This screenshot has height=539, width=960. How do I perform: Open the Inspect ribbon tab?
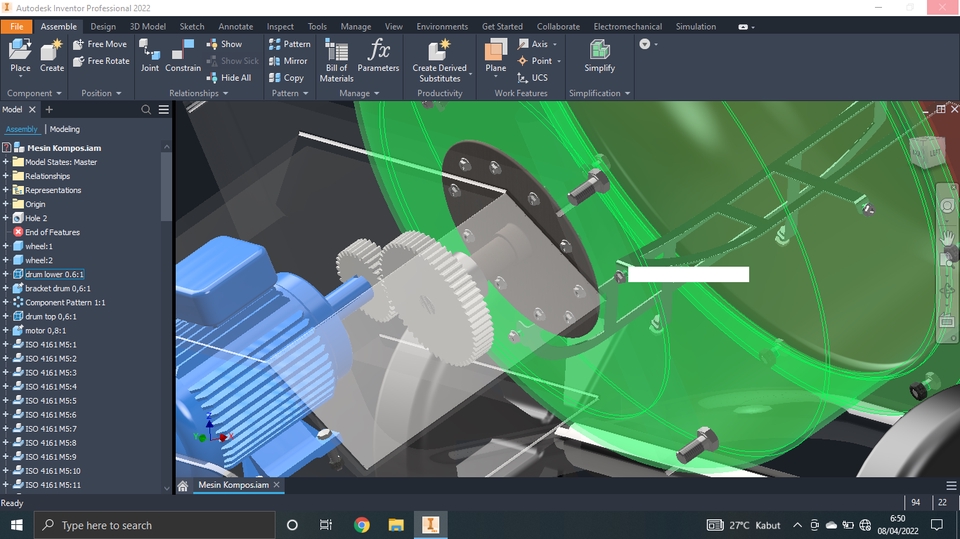[280, 26]
